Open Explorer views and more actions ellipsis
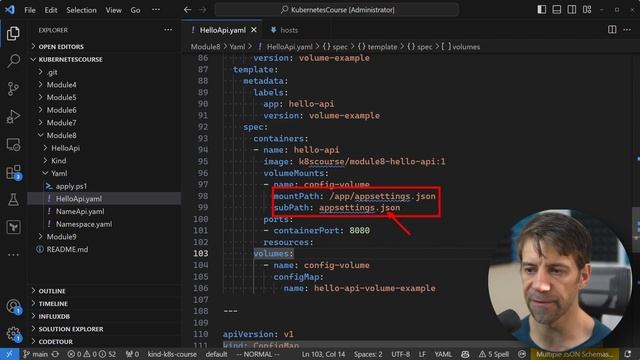Viewport: 640px width, 360px height. pyautogui.click(x=168, y=30)
